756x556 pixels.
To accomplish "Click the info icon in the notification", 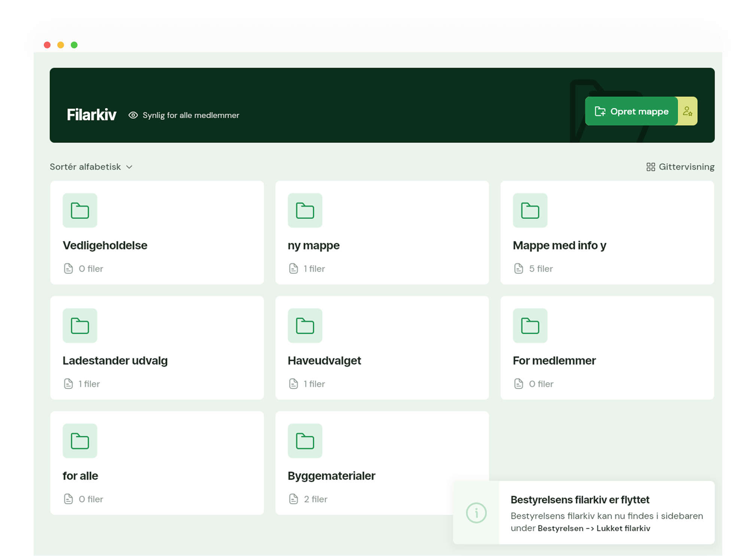I will (476, 513).
